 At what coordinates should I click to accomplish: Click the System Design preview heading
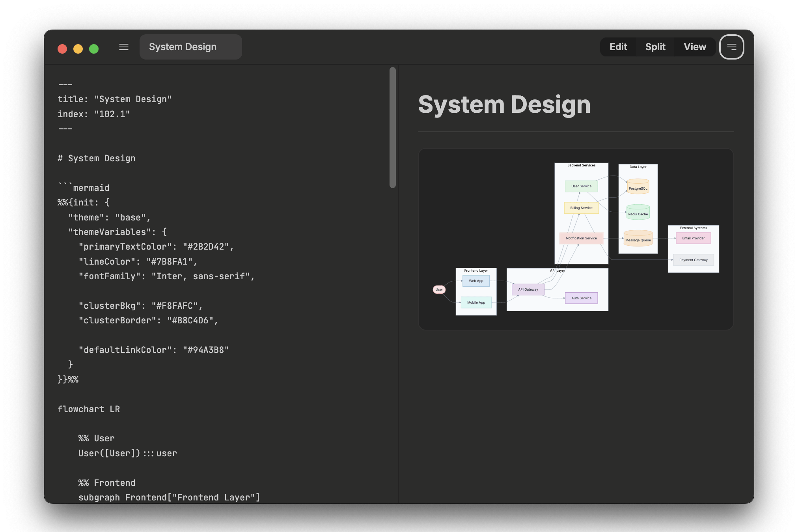pos(504,105)
